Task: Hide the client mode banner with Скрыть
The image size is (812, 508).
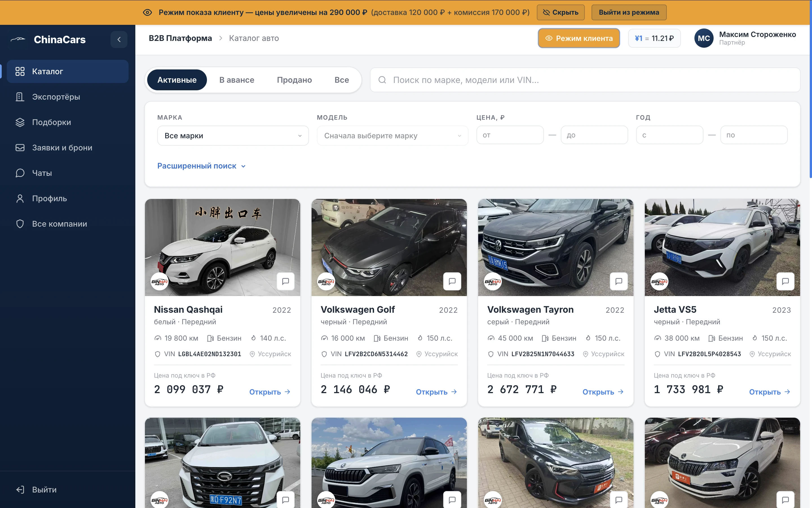Action: 561,12
